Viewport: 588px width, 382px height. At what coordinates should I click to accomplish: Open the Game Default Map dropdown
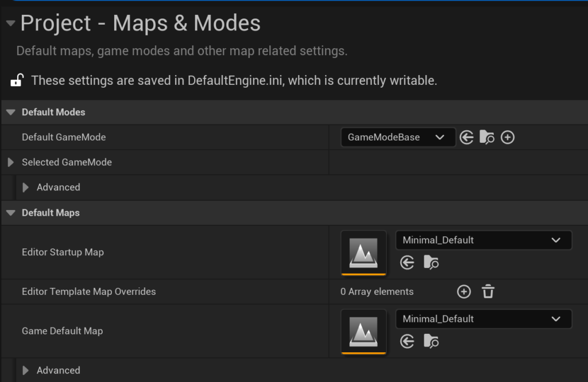(x=483, y=319)
